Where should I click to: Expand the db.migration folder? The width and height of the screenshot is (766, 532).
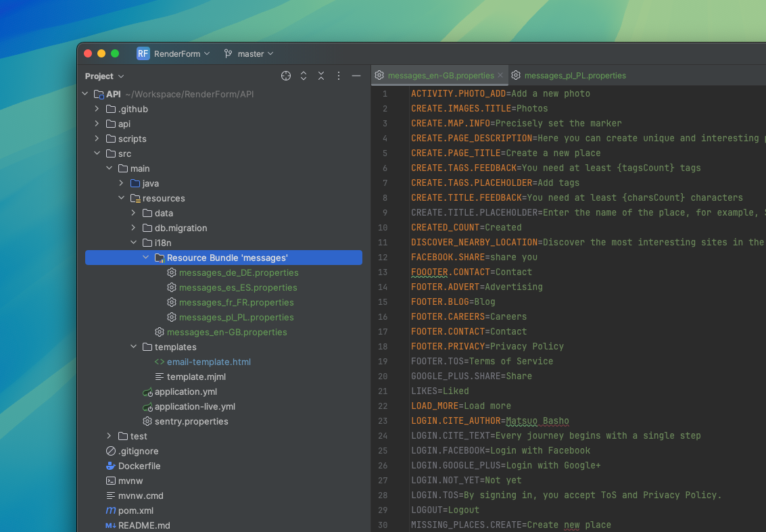pos(133,228)
